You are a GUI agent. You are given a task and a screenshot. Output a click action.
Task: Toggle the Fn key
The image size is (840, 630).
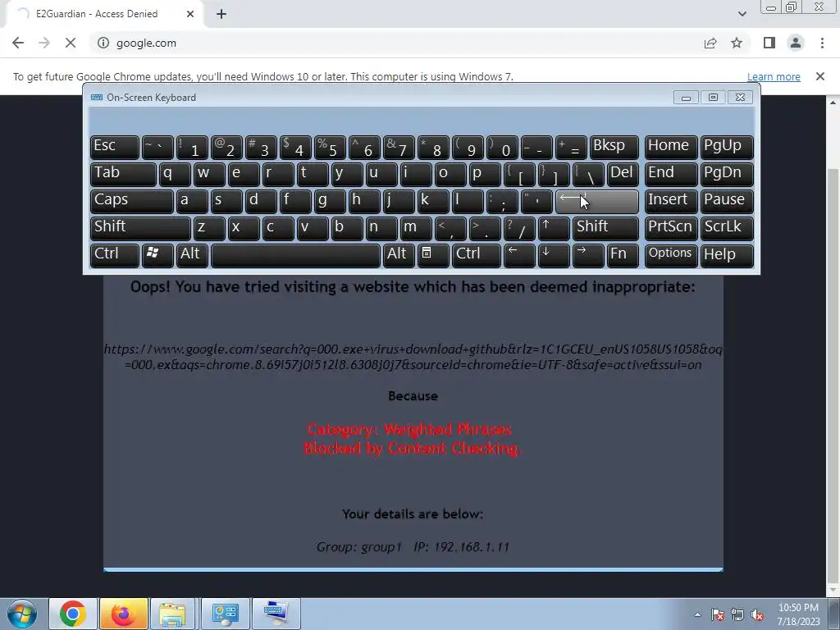[623, 255]
